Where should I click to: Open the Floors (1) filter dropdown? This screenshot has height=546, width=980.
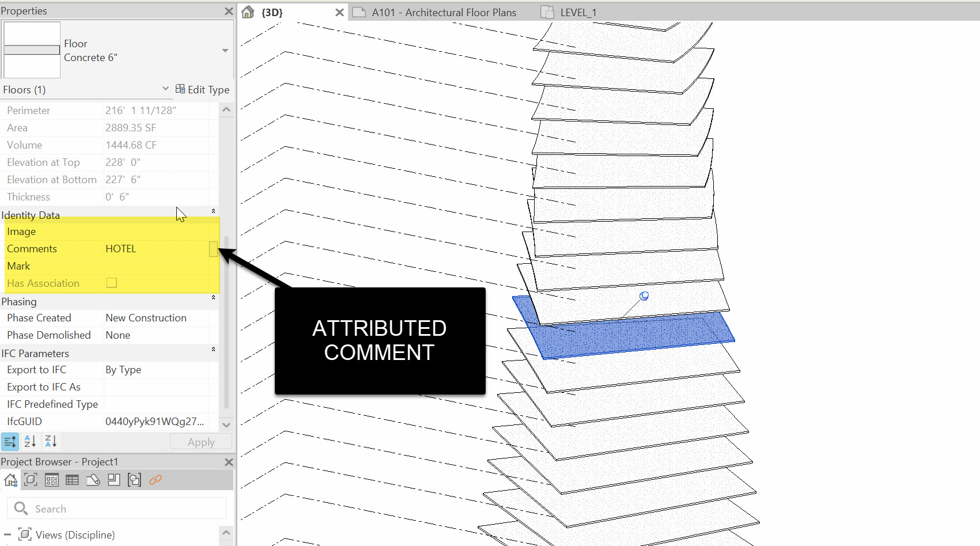click(165, 89)
